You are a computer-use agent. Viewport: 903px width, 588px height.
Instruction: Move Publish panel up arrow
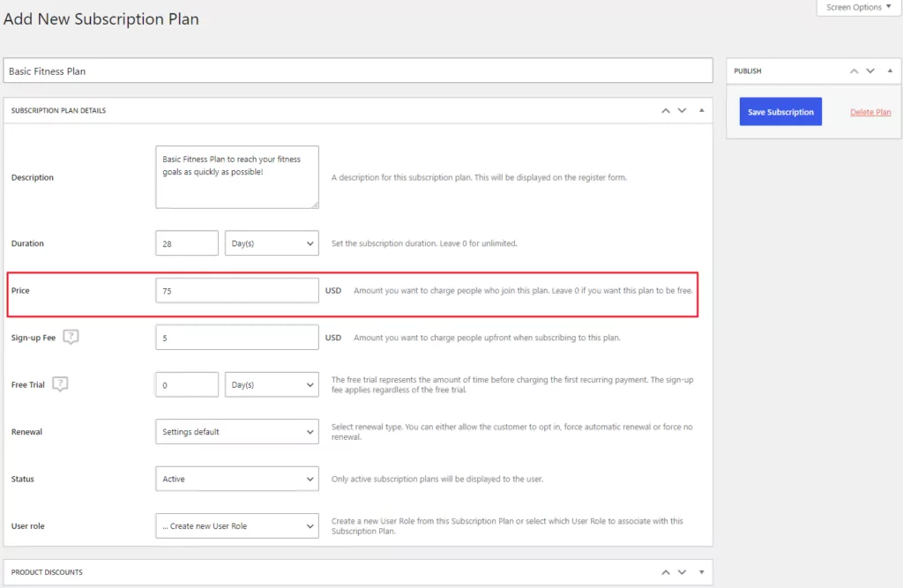click(x=854, y=71)
